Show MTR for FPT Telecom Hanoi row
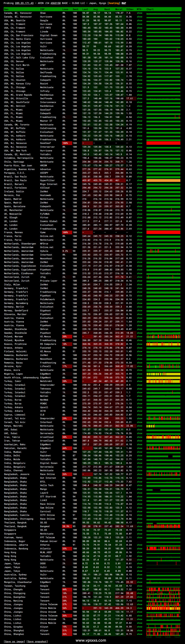 [x=139, y=537]
